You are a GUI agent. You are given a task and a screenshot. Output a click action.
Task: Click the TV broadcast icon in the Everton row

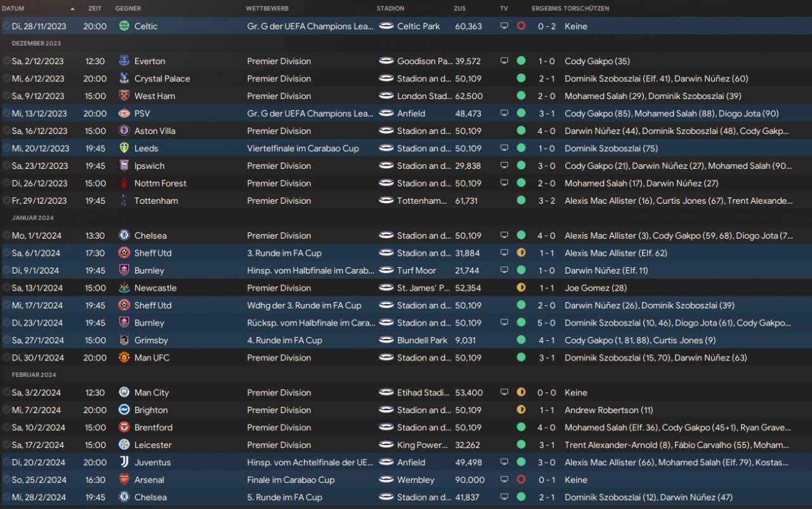(504, 61)
